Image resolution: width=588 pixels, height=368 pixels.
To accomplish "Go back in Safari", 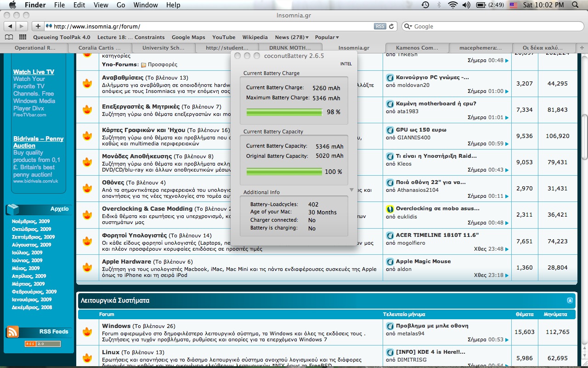I will [10, 26].
